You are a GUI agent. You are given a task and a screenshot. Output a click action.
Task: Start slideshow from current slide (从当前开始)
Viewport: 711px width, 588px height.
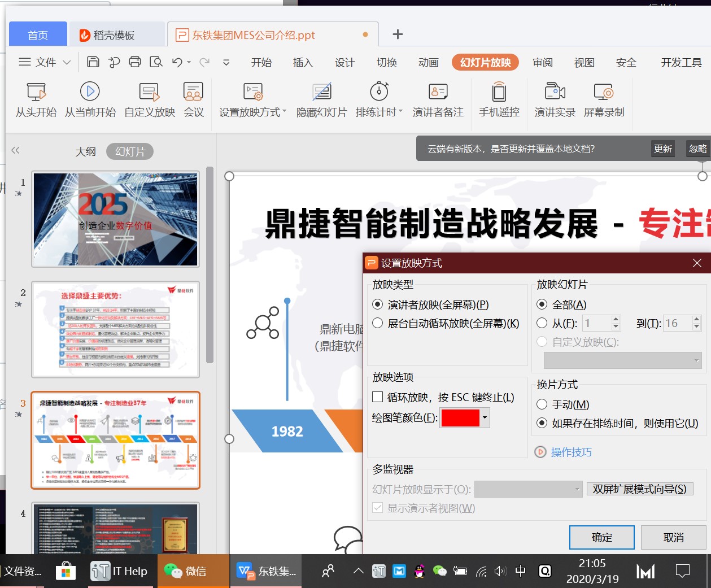click(x=90, y=100)
